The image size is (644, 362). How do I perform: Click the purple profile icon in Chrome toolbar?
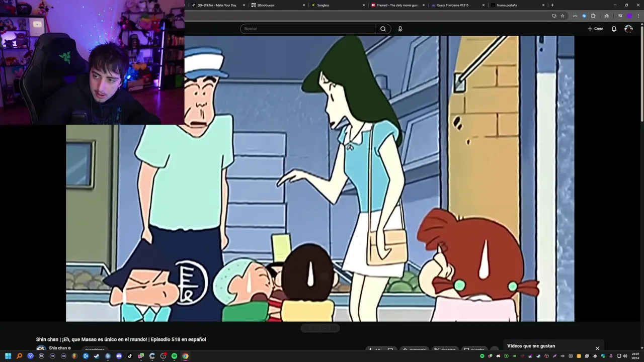pyautogui.click(x=629, y=16)
